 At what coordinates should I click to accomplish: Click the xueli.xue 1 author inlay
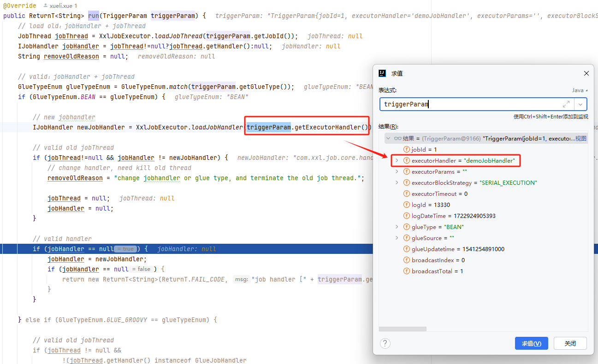pos(60,6)
